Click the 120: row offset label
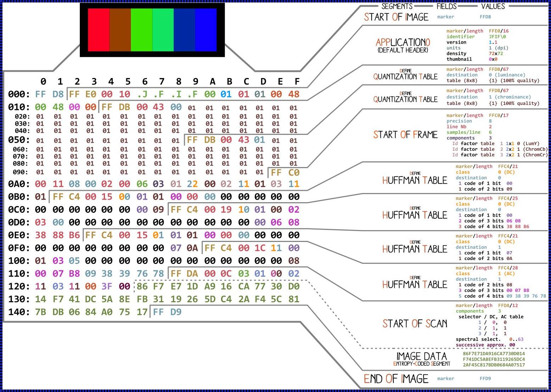This screenshot has width=551, height=392. [19, 286]
